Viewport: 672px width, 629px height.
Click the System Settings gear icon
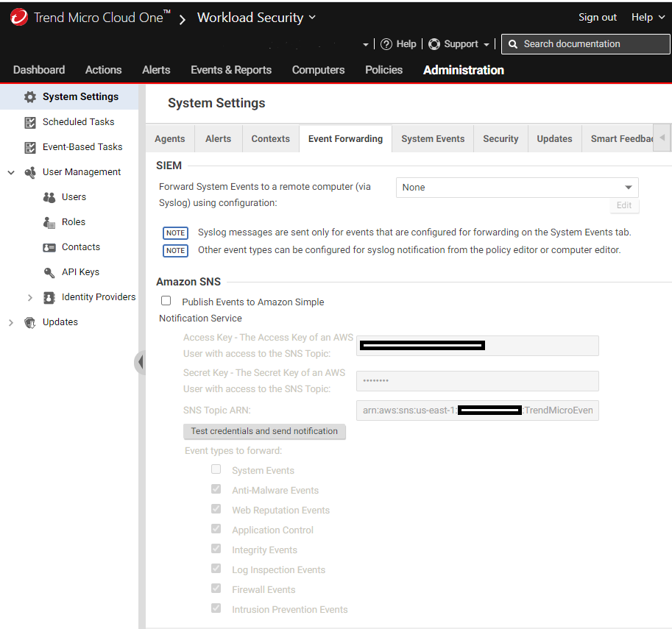click(30, 97)
